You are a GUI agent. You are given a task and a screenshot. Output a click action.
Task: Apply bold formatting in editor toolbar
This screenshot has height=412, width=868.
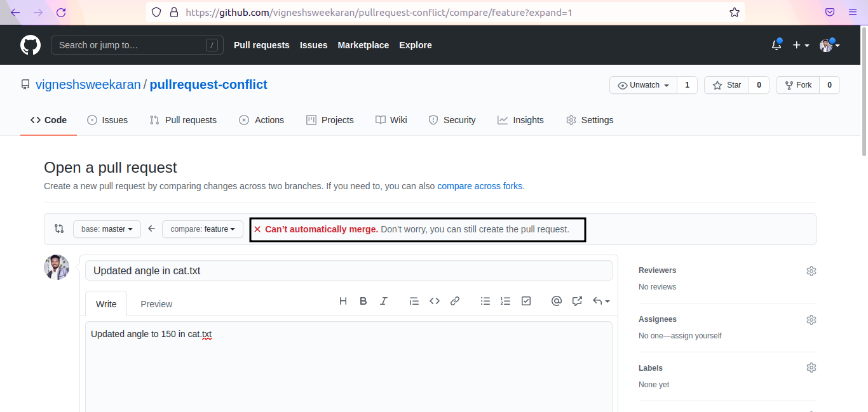(363, 302)
